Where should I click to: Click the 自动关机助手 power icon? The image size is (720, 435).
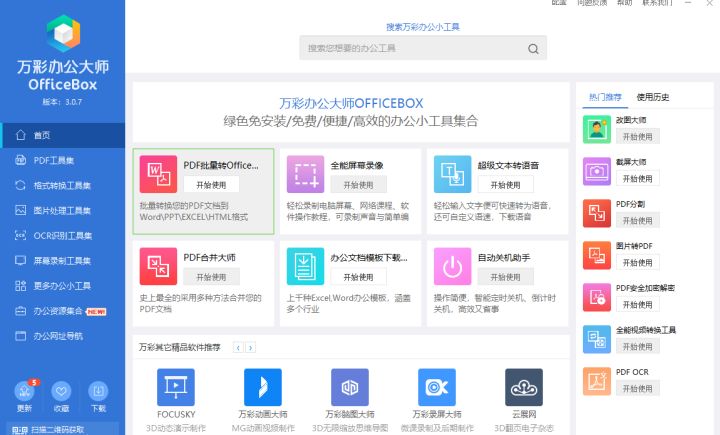tap(452, 266)
